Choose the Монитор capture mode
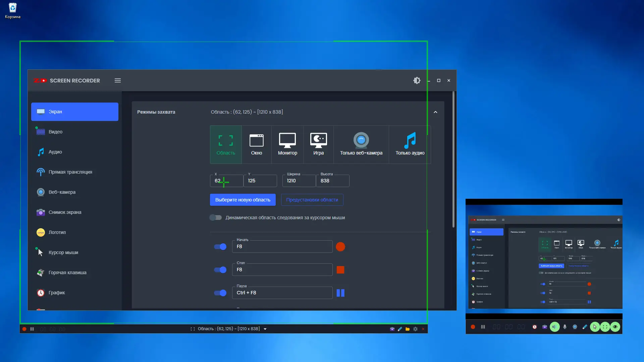644x362 pixels. pyautogui.click(x=287, y=144)
